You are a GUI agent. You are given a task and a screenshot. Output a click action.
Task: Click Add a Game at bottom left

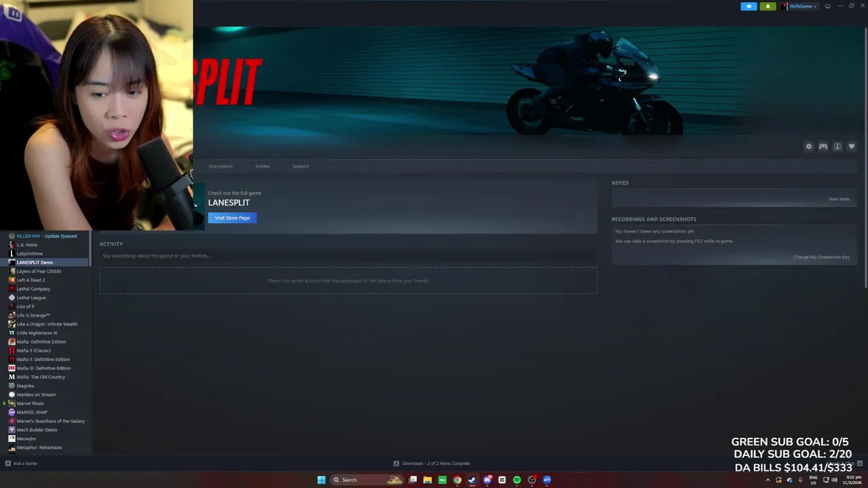point(21,464)
